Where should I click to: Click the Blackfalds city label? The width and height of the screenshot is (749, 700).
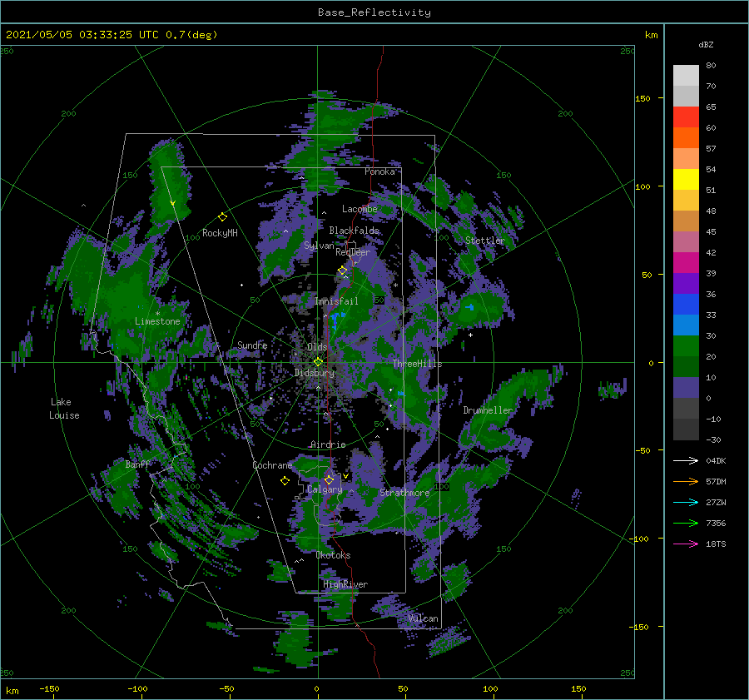[354, 231]
